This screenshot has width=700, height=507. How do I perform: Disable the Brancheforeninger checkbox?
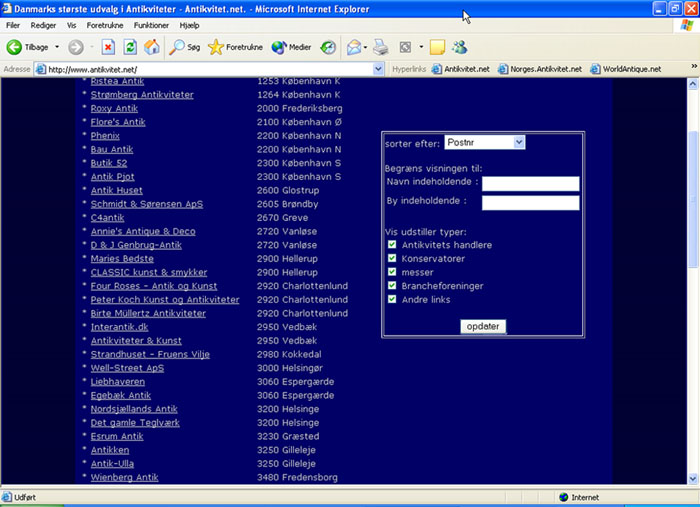392,285
